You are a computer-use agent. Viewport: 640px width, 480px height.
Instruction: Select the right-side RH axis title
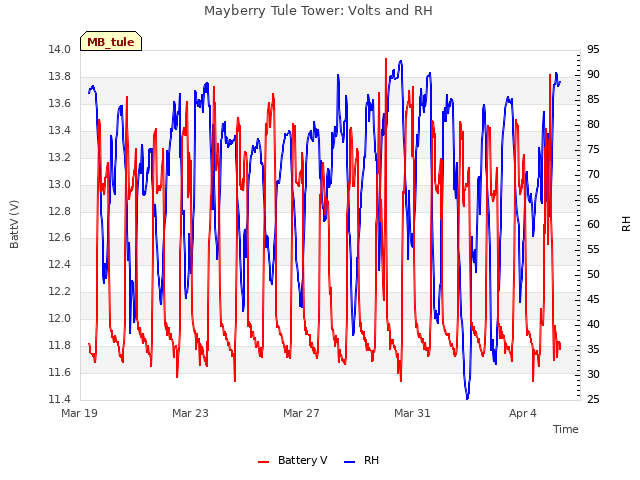[626, 224]
